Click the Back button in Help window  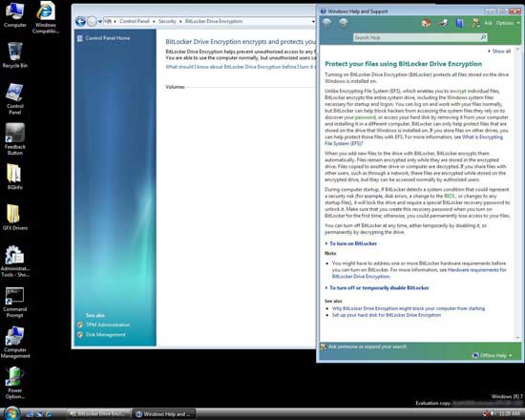[x=326, y=23]
